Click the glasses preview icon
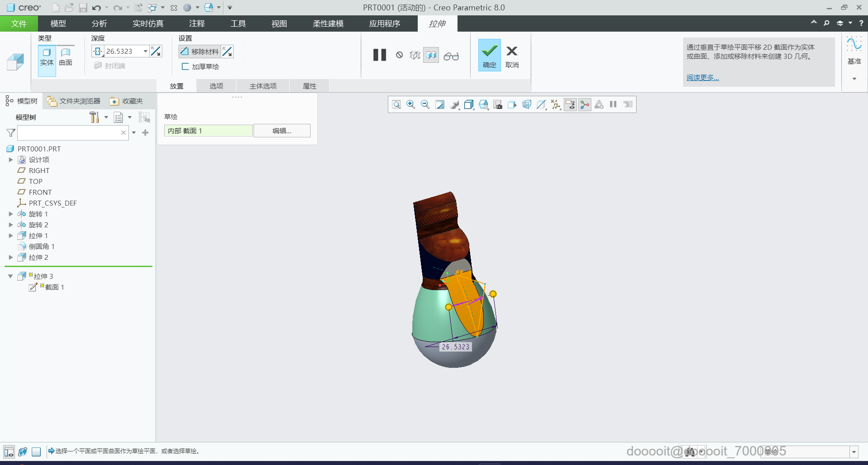 point(451,56)
